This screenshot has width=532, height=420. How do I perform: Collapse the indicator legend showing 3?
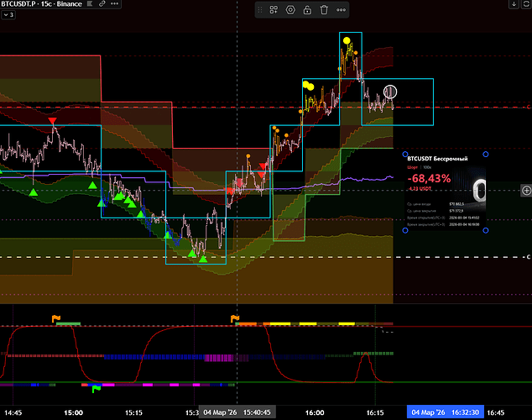pos(7,17)
